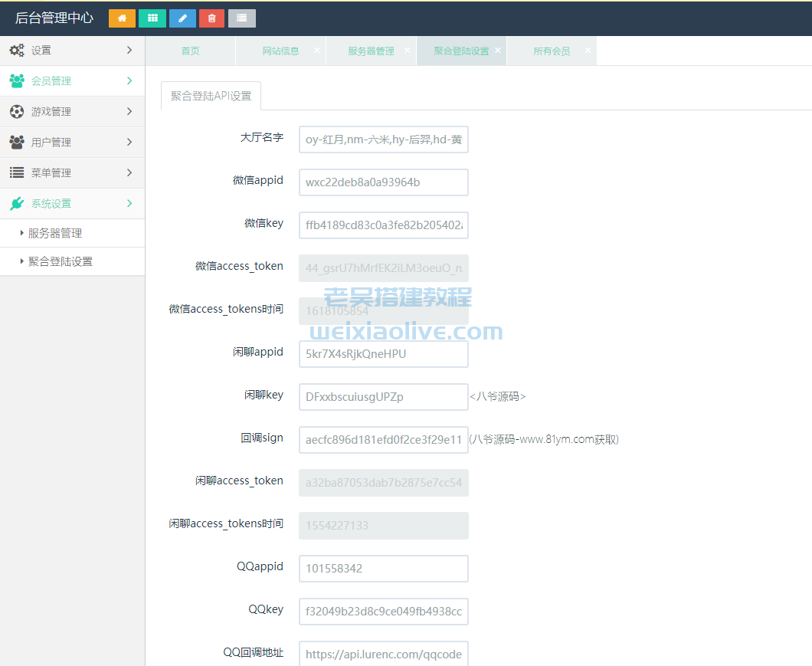Open 聚合登陆设置 in the sidebar submenu

pos(61,262)
